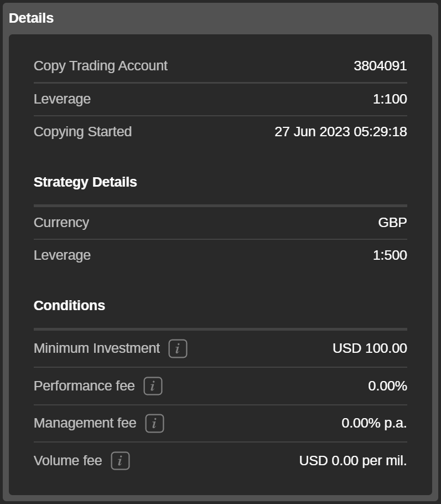The height and width of the screenshot is (504, 441).
Task: Click the Volume fee info icon
Action: pyautogui.click(x=120, y=461)
